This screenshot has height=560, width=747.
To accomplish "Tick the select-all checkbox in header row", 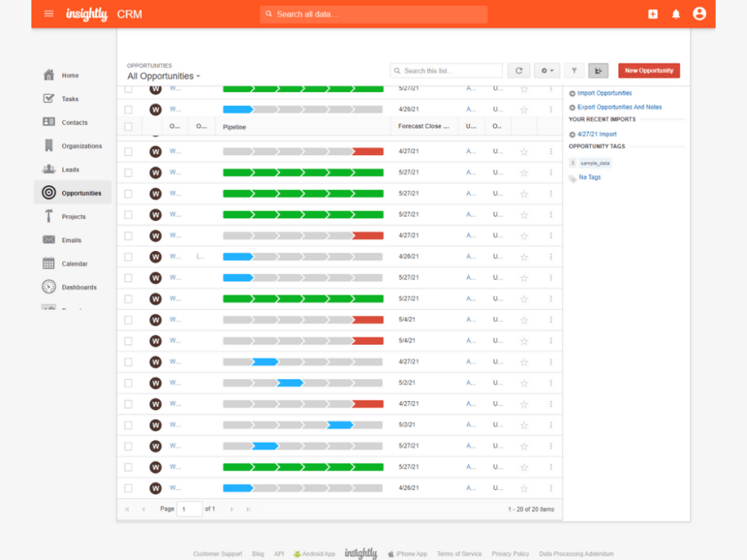I will point(128,127).
